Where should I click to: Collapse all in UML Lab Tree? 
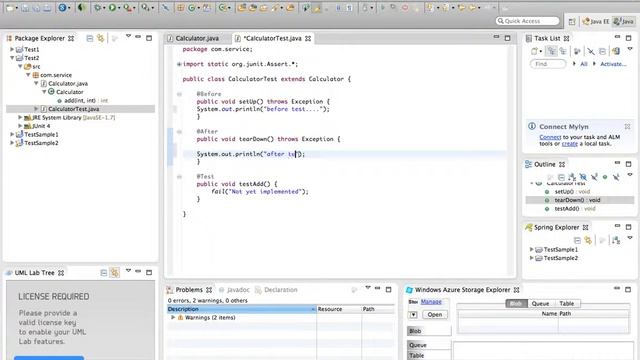coord(104,273)
